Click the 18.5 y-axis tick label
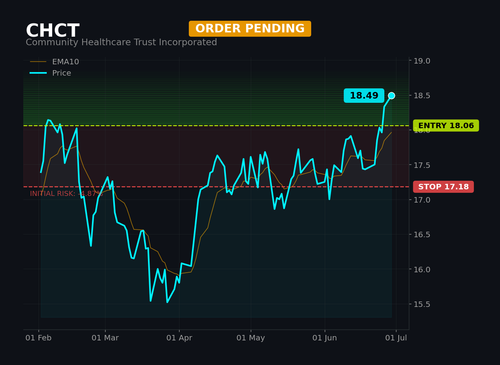 (422, 96)
